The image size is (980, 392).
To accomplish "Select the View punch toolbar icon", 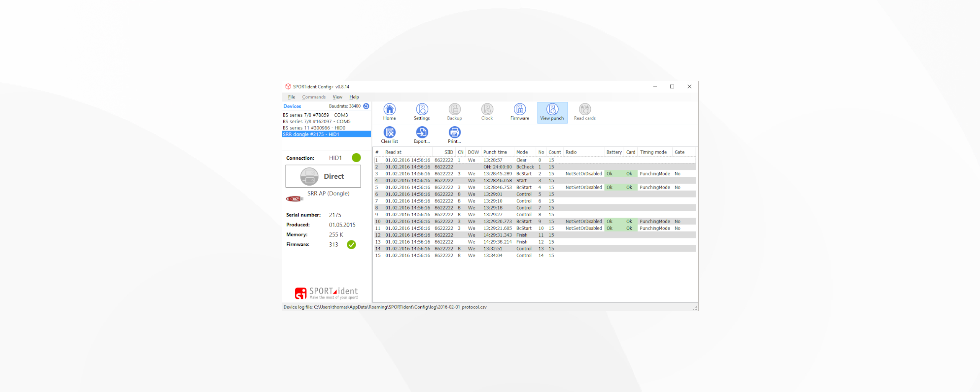I will (552, 112).
